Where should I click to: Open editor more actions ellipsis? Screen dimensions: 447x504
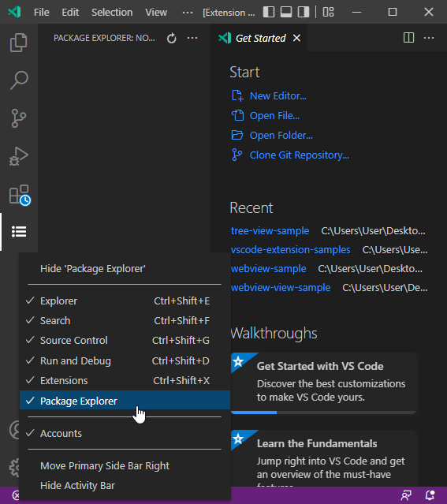click(429, 38)
